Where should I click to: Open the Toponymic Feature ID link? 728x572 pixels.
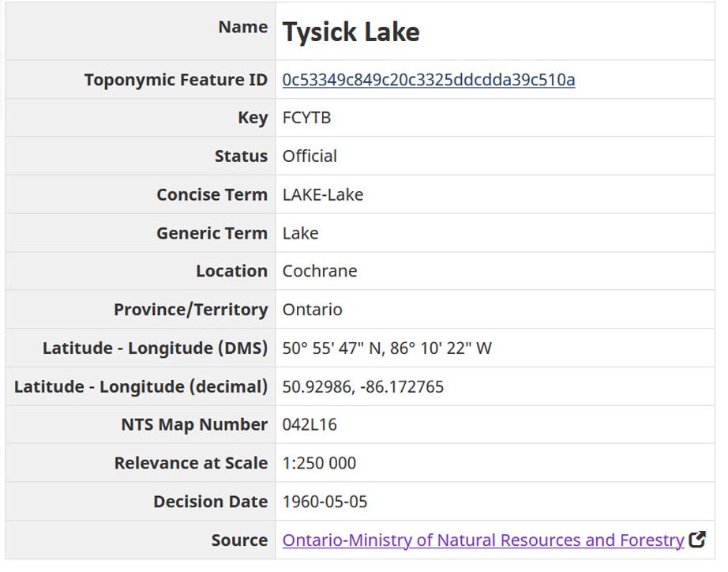429,80
